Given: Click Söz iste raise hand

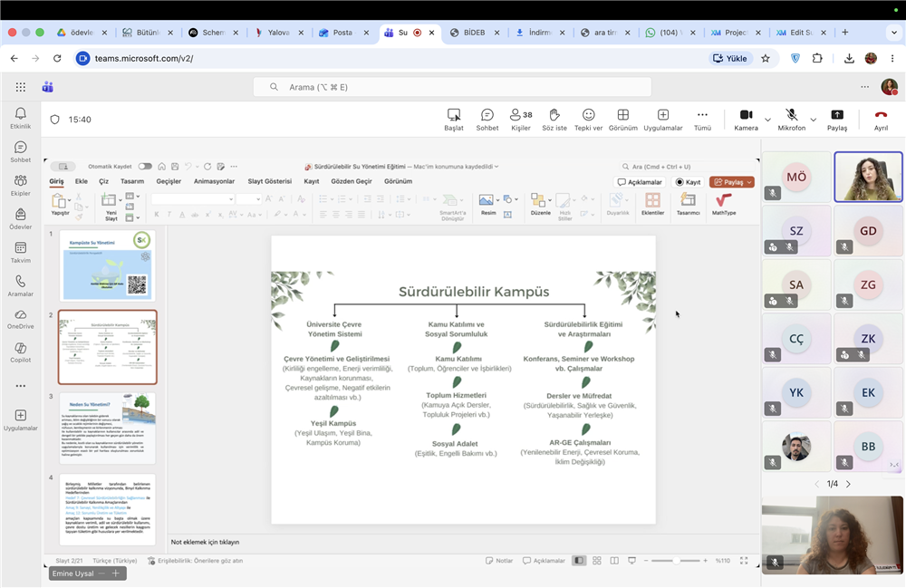Looking at the screenshot, I should click(554, 120).
